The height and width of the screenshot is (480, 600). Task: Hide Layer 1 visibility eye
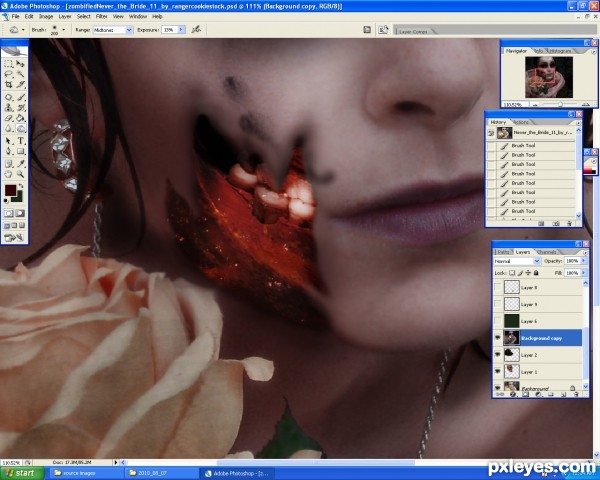[x=497, y=371]
